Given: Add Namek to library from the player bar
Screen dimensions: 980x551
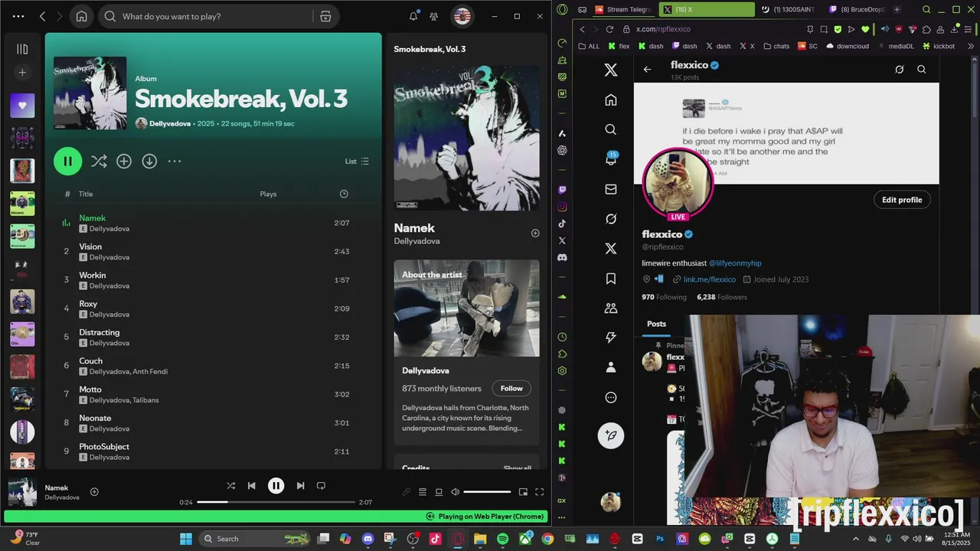Looking at the screenshot, I should [x=94, y=492].
